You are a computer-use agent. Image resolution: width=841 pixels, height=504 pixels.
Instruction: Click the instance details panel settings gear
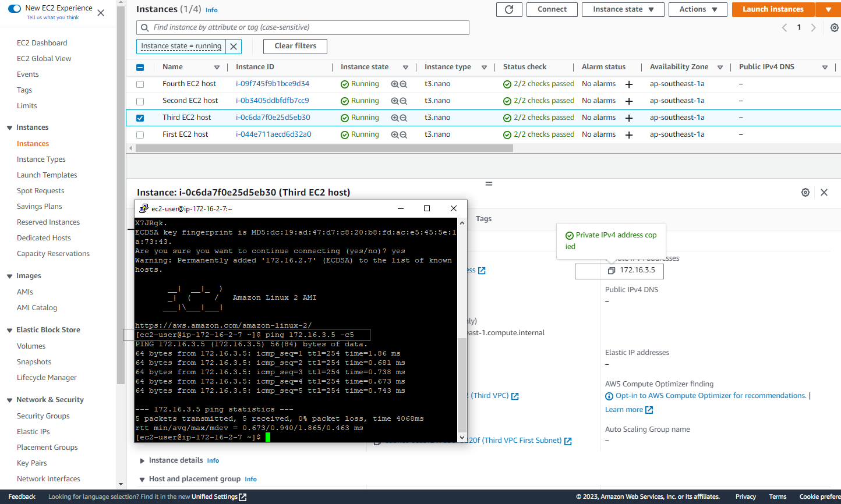[805, 192]
